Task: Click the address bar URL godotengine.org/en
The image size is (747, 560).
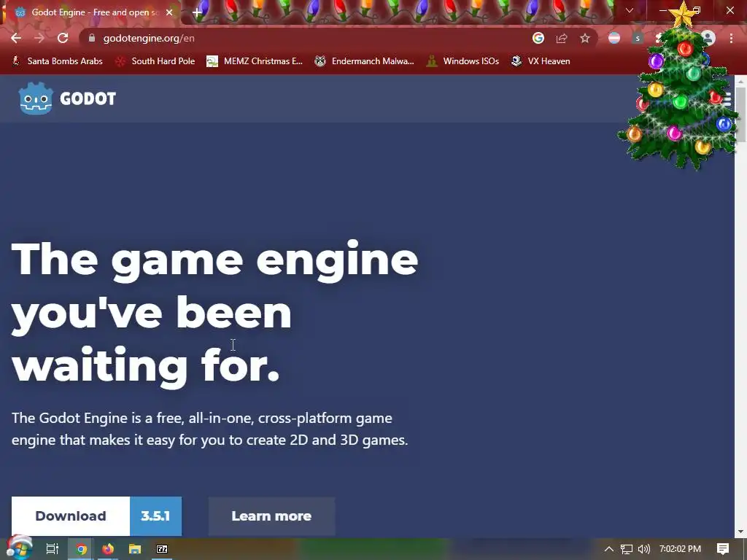Action: [x=149, y=38]
